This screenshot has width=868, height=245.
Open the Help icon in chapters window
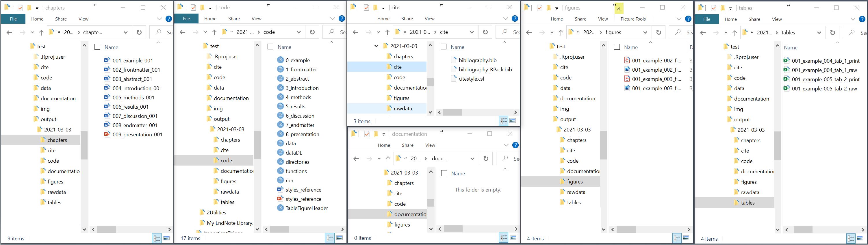click(x=169, y=19)
